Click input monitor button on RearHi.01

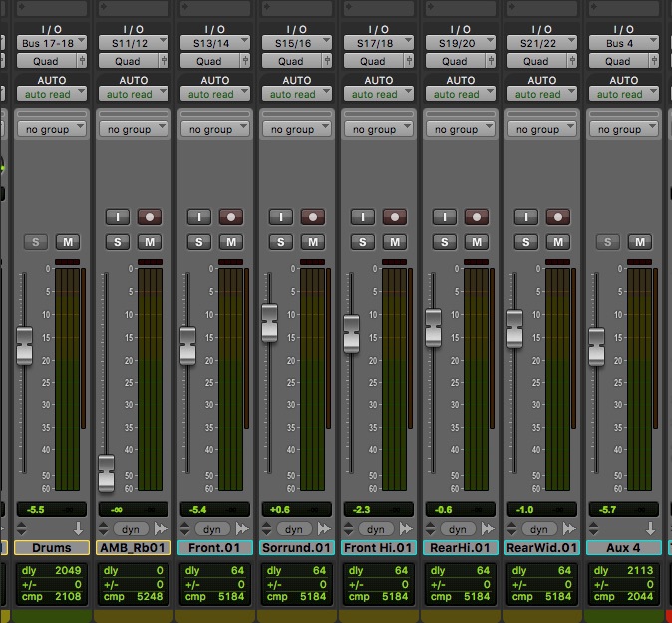pos(444,216)
